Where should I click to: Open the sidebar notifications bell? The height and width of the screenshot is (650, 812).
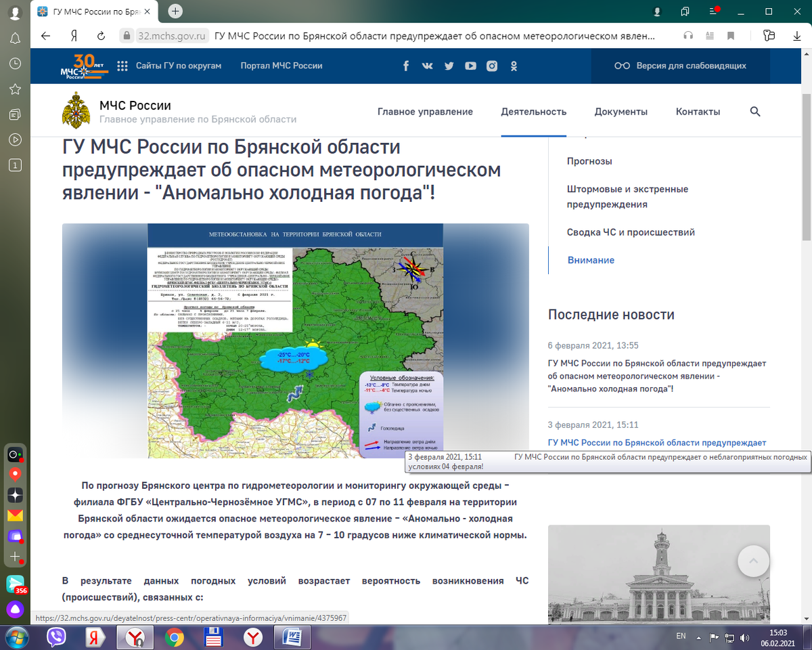pos(15,38)
